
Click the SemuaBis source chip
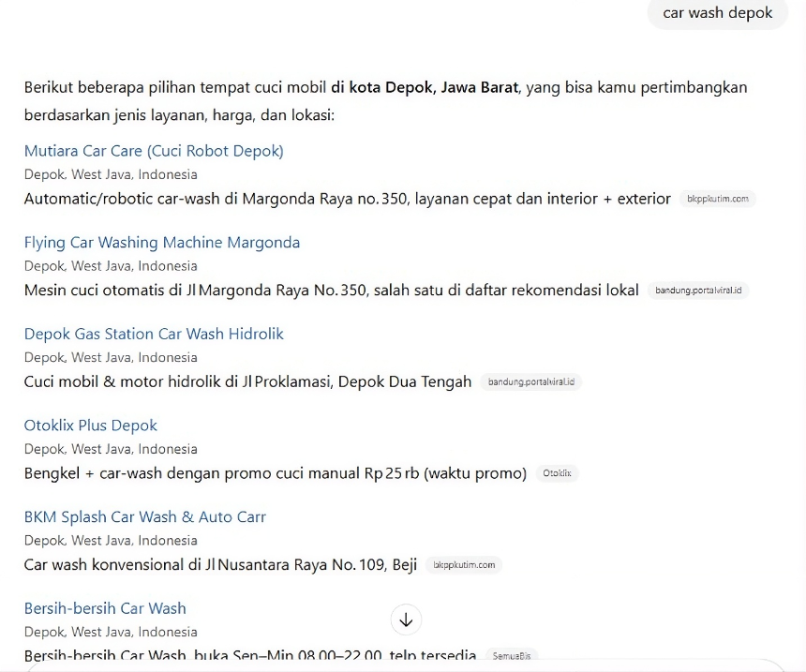pos(512,655)
